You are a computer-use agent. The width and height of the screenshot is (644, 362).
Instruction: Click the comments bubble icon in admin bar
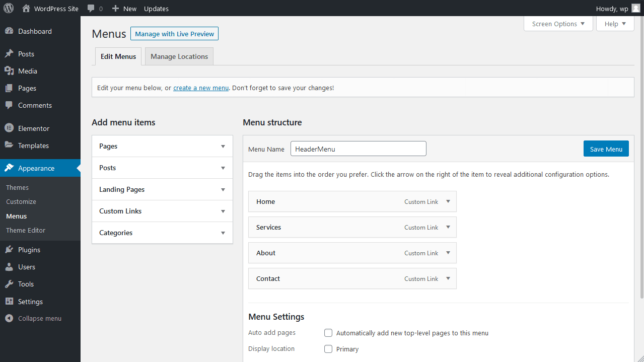point(91,9)
